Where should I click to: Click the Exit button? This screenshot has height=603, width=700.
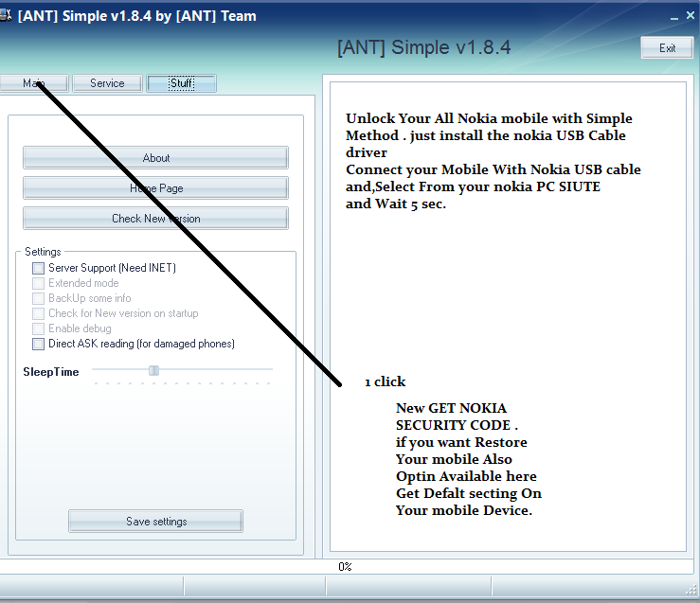click(x=667, y=48)
